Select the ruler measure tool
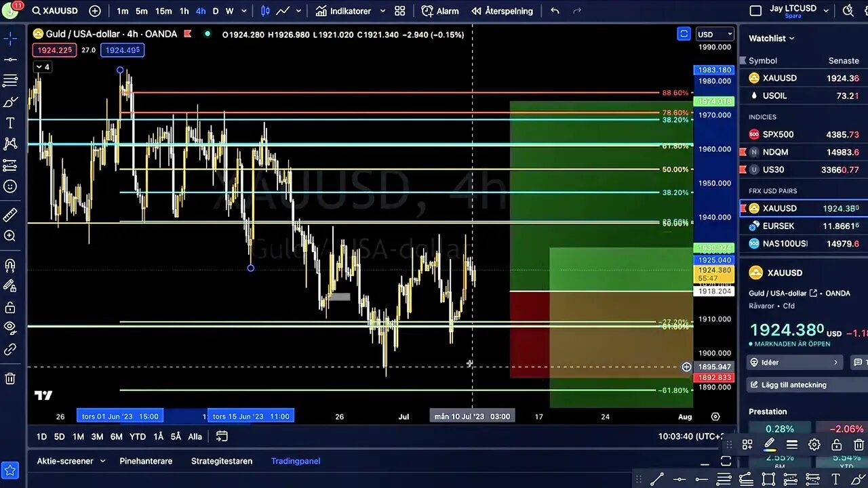The width and height of the screenshot is (868, 488). point(10,215)
